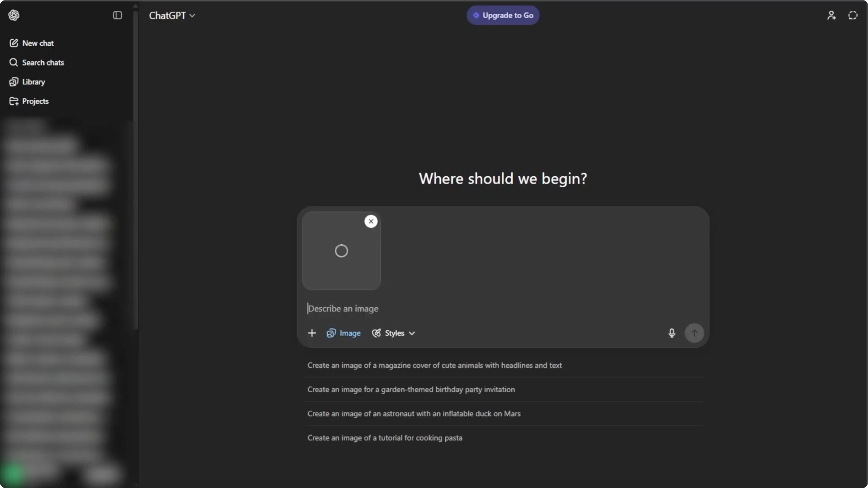Remove the uploading image attachment
Viewport: 868px width, 488px height.
[371, 221]
